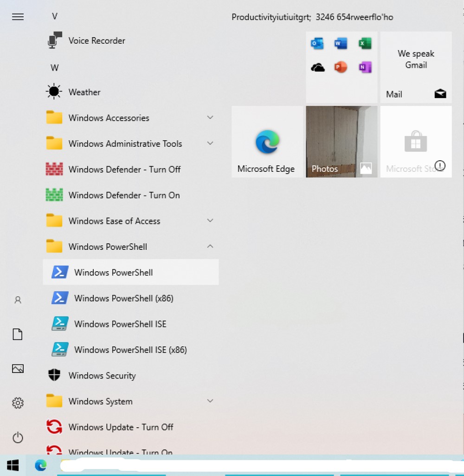This screenshot has width=464, height=476.
Task: Click the Windows Update - Turn Off label
Action: (x=121, y=427)
